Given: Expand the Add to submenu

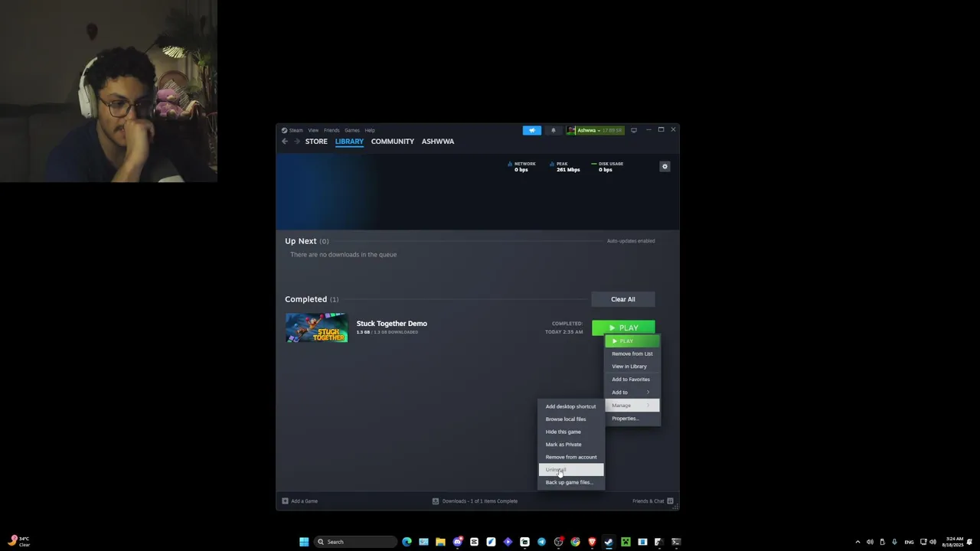Looking at the screenshot, I should pos(632,392).
